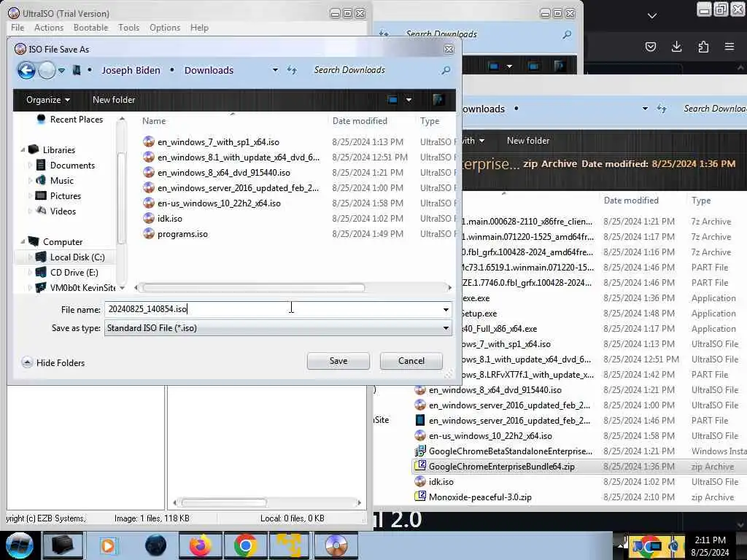Click Downloads breadcrumb in Save As dialog
The height and width of the screenshot is (560, 747).
coord(209,71)
